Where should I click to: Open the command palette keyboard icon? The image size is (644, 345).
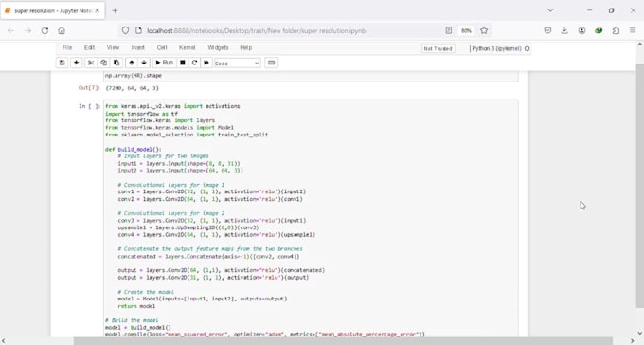[271, 63]
